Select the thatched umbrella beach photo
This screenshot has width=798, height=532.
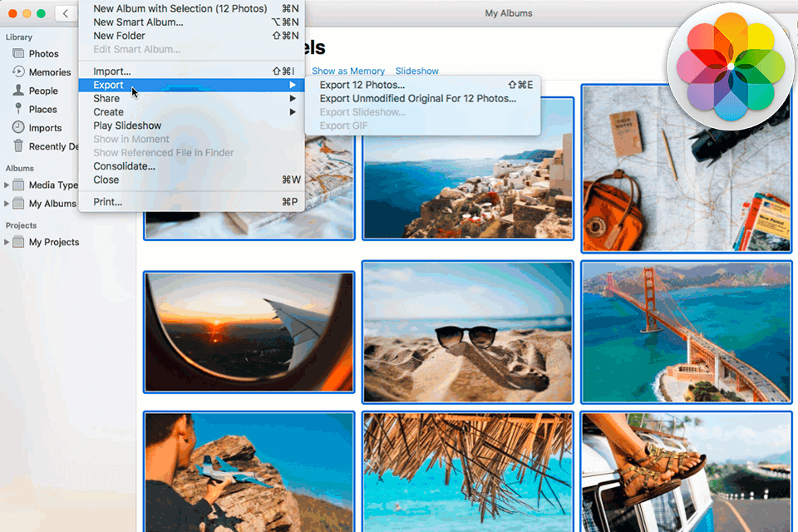[x=468, y=472]
